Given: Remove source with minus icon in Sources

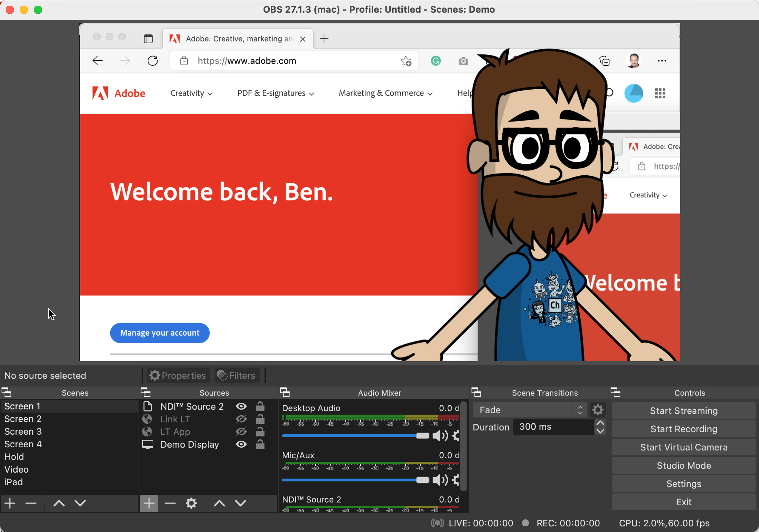Looking at the screenshot, I should coord(170,503).
